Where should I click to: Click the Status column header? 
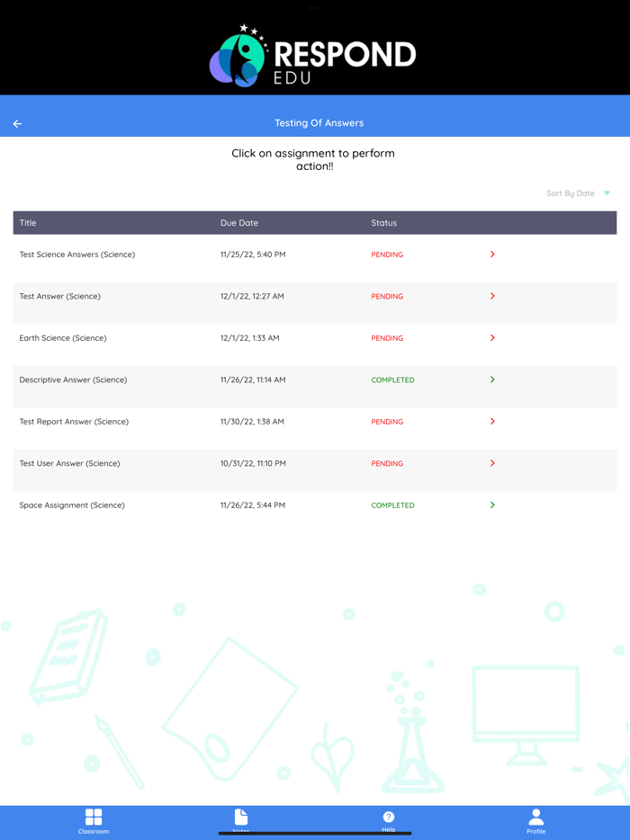pyautogui.click(x=384, y=223)
